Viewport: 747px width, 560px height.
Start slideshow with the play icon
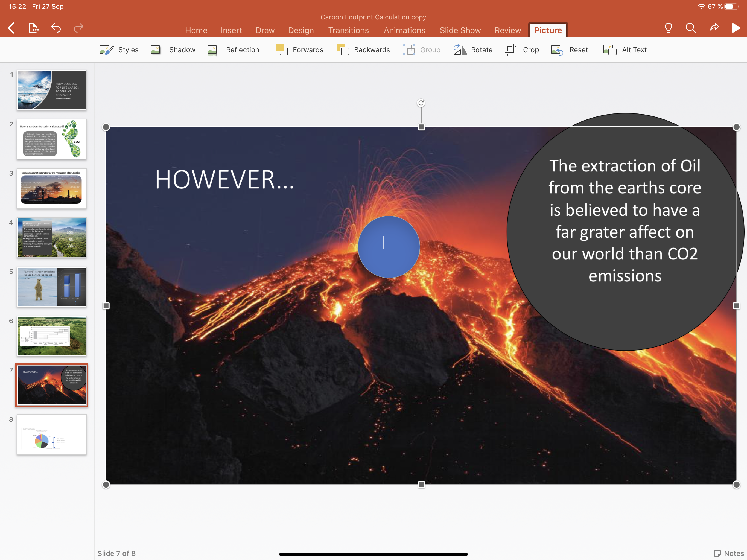point(736,28)
